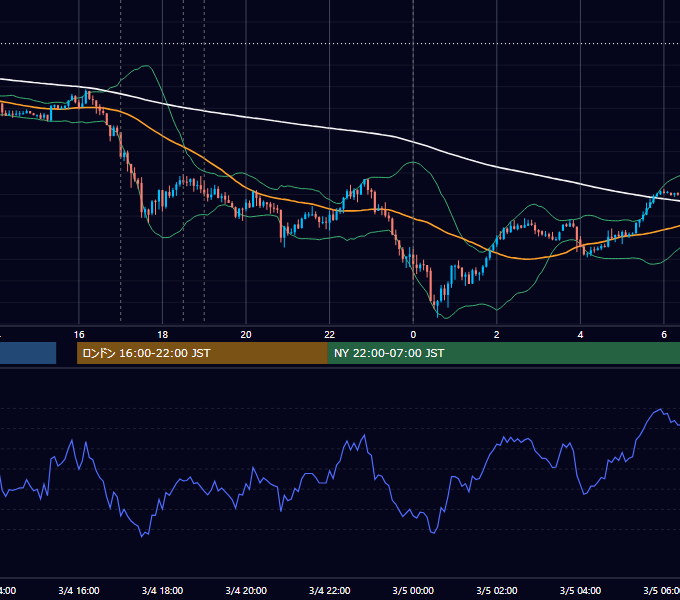Click the 3/4 16:00 date label
This screenshot has width=680, height=600.
coord(79,590)
